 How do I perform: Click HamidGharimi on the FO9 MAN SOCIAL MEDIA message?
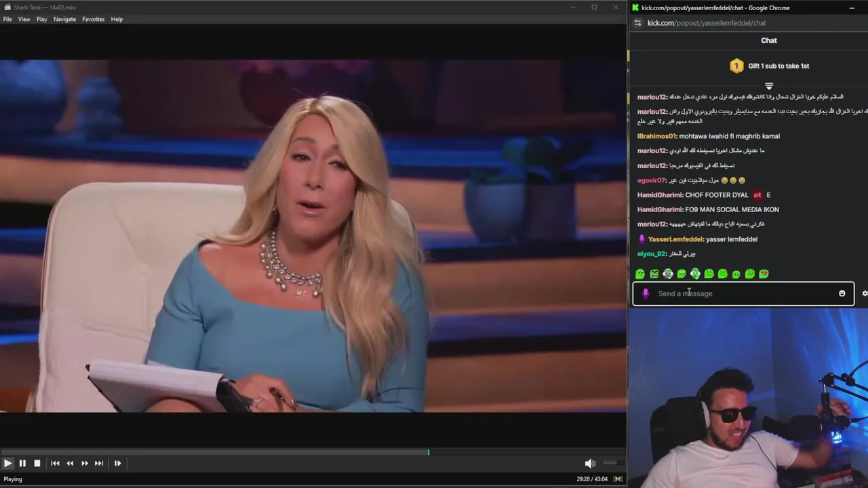(x=660, y=209)
